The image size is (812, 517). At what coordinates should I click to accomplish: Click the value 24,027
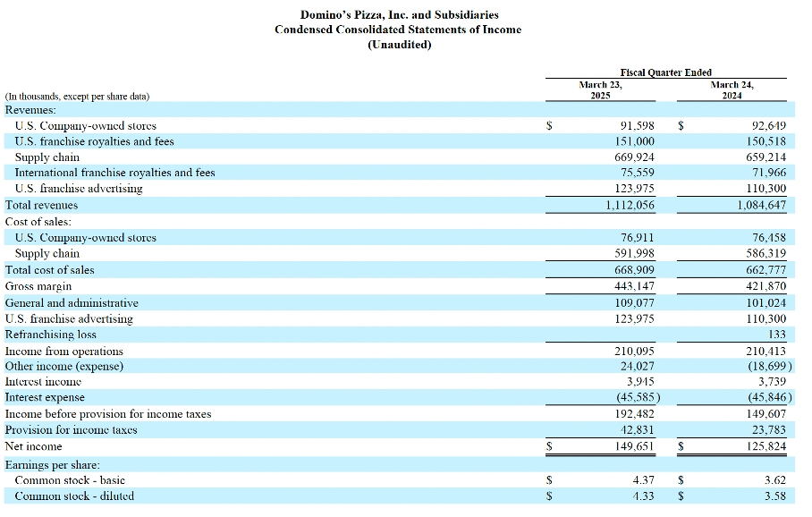point(637,366)
